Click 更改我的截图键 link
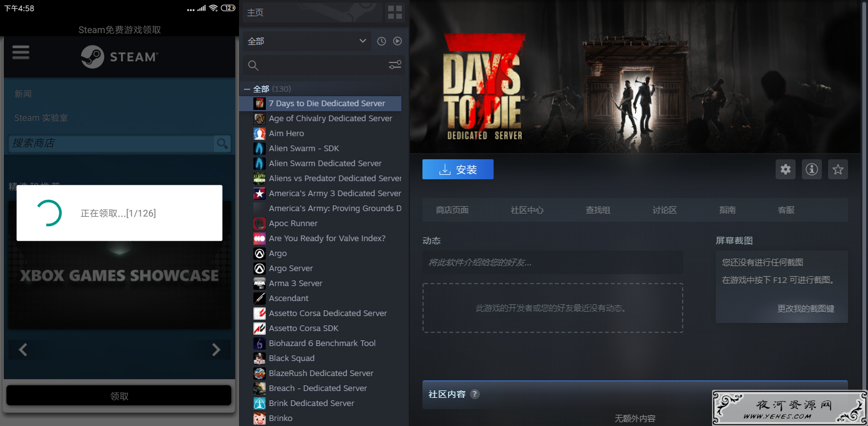The width and height of the screenshot is (868, 426). [806, 309]
